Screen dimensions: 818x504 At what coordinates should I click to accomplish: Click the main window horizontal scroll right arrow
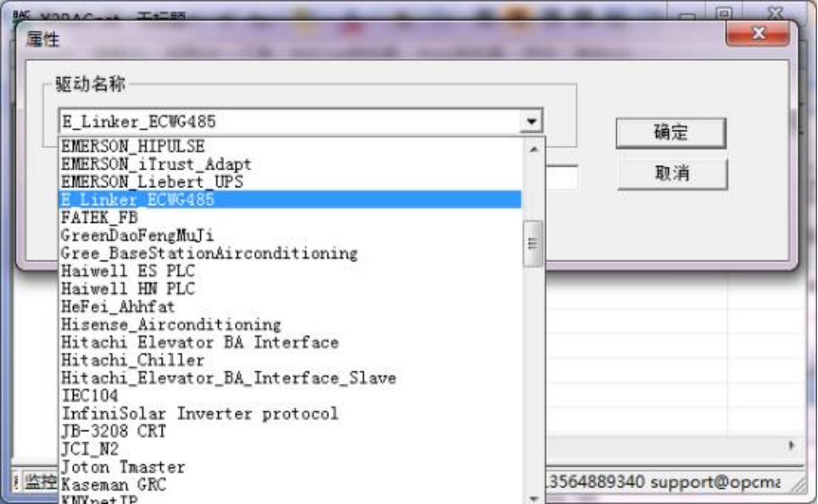point(792,445)
